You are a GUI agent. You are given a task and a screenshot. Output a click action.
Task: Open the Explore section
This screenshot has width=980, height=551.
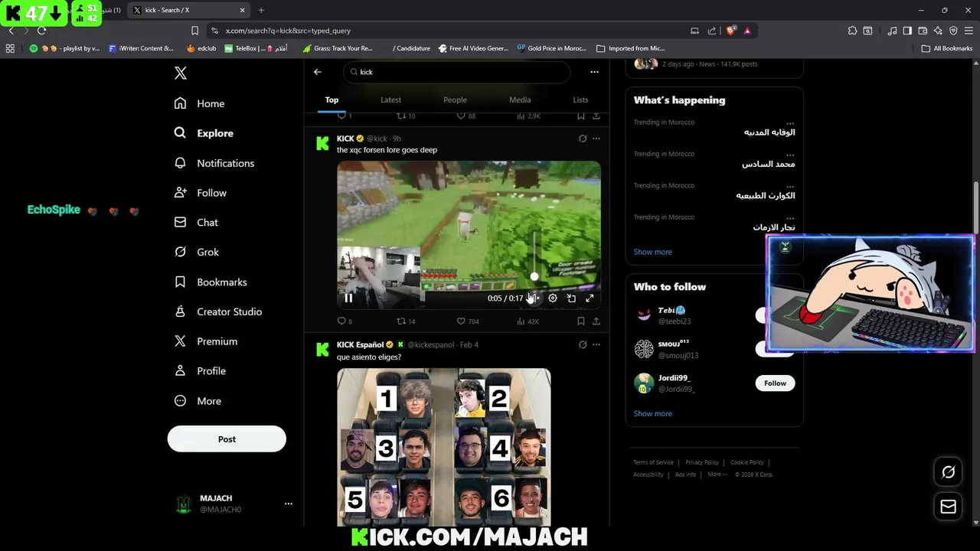coord(204,133)
